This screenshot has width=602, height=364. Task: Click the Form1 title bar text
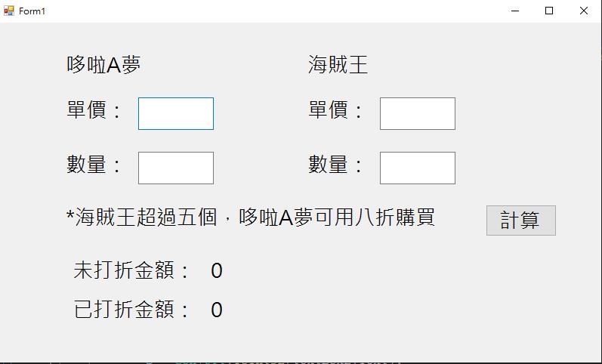click(x=32, y=11)
